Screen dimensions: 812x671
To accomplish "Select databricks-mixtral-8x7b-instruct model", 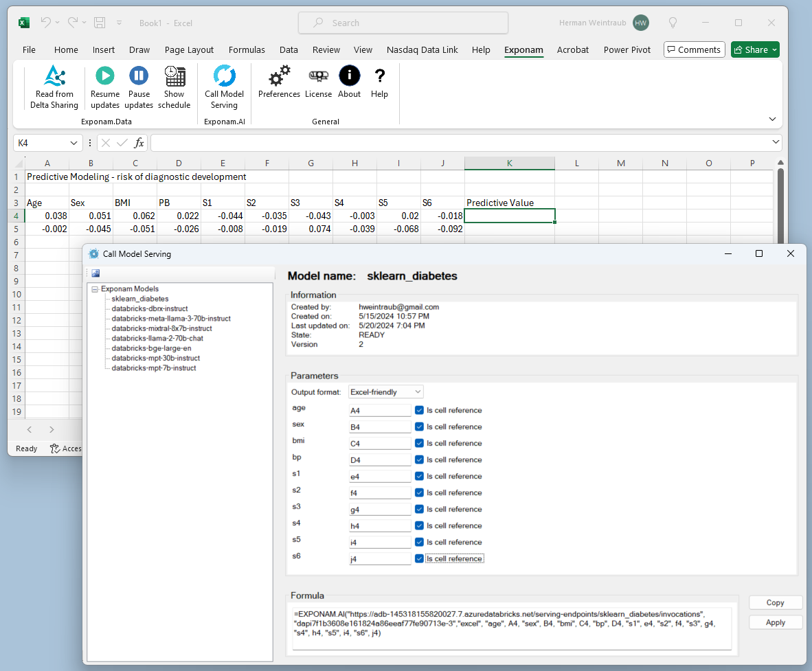I will coord(161,328).
